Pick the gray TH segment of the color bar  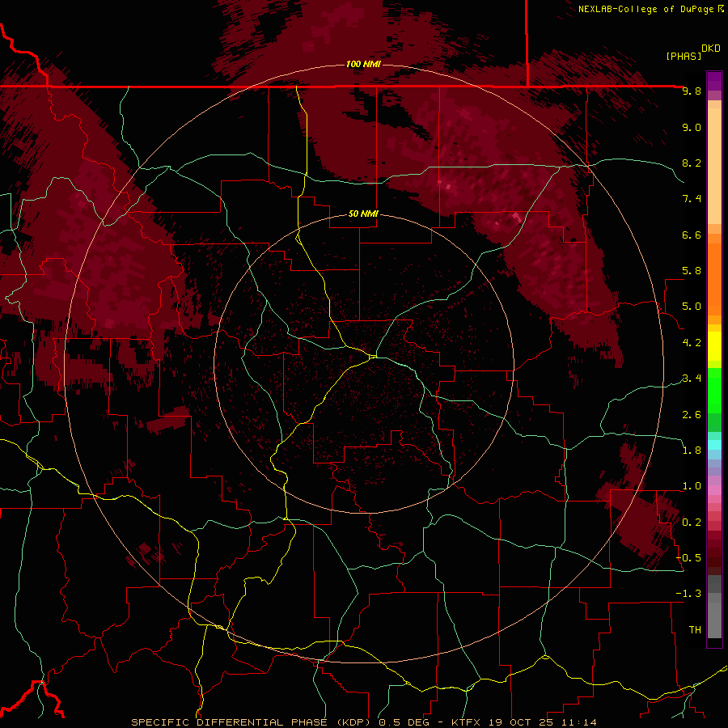[x=714, y=620]
